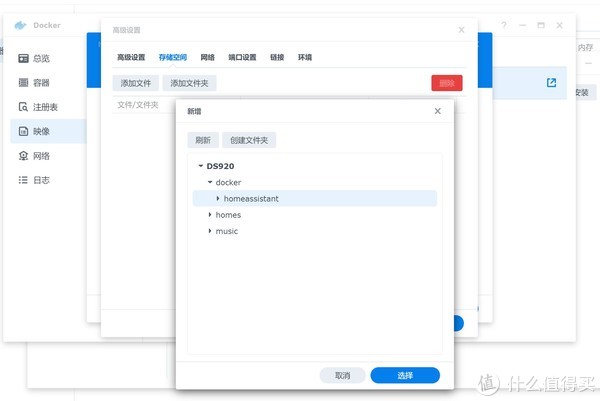Collapse the docker folder arrow
Image resolution: width=600 pixels, height=401 pixels.
(210, 182)
